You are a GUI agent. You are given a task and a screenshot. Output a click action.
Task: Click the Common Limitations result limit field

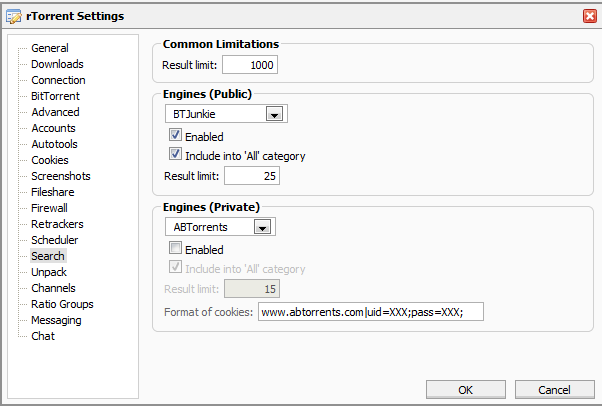tap(249, 65)
